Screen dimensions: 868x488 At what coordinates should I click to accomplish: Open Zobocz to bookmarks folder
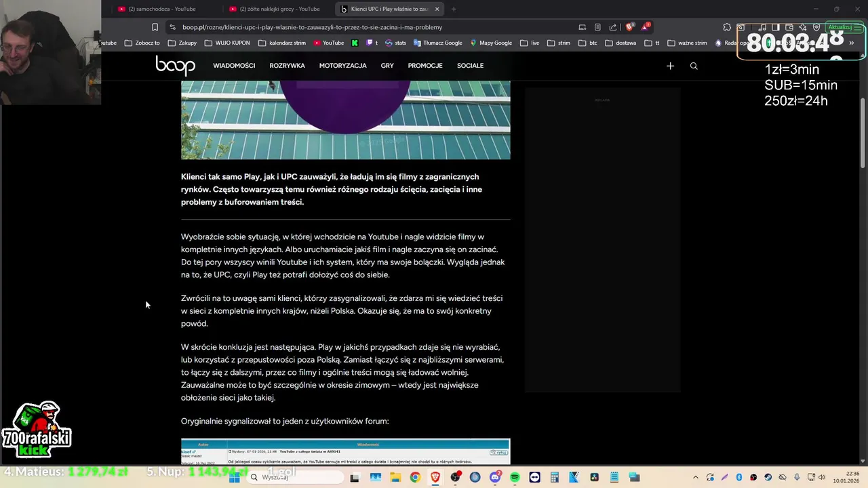click(142, 43)
